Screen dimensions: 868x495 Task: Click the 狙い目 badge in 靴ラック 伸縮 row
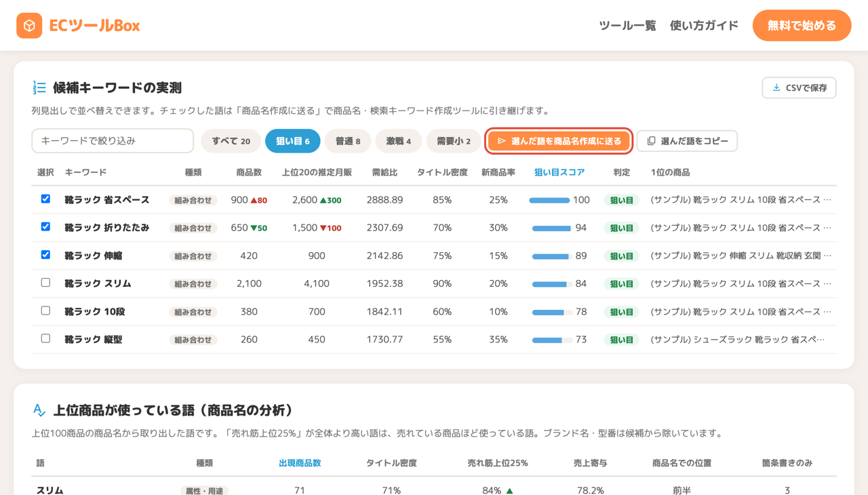(x=621, y=256)
